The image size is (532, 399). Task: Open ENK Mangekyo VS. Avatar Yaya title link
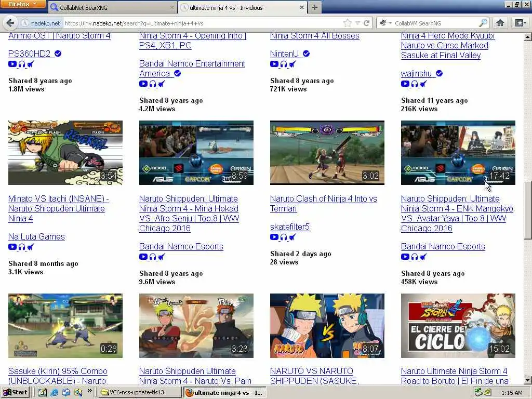[x=457, y=214]
